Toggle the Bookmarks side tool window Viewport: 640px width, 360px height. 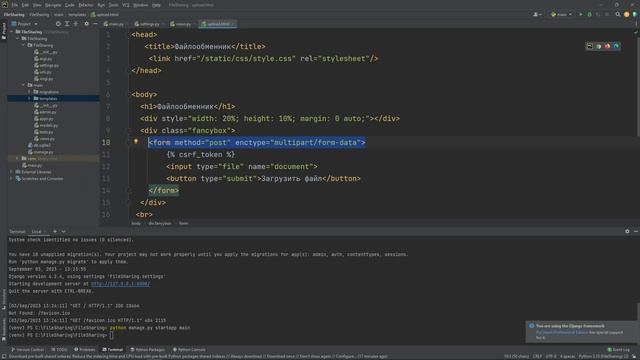tap(3, 329)
